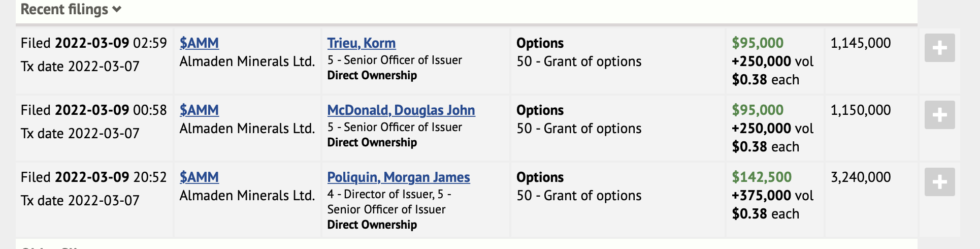
Task: Click the $142,500 transaction value
Action: [x=761, y=177]
